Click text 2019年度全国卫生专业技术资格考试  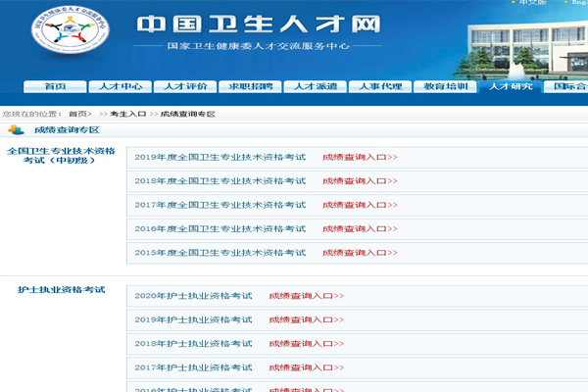220,157
